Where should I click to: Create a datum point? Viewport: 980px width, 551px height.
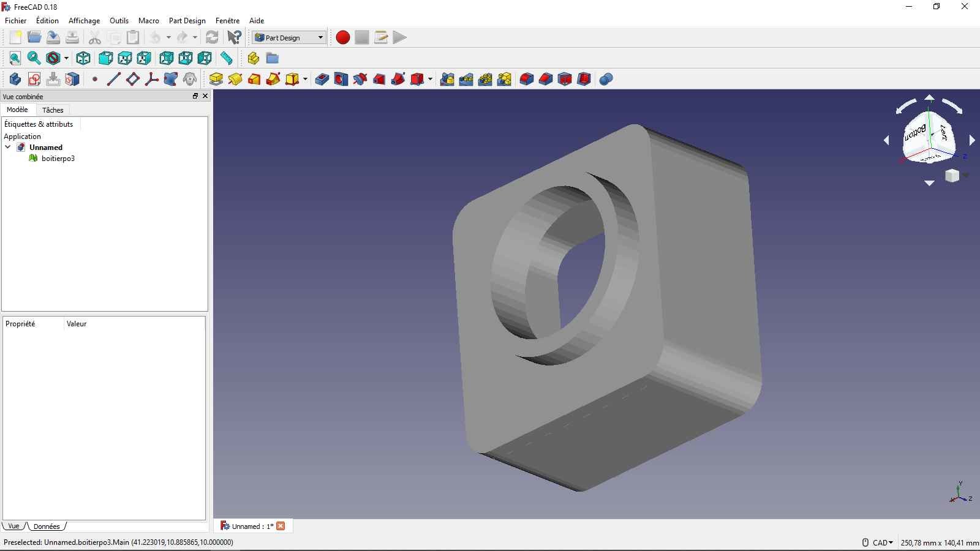coord(95,79)
